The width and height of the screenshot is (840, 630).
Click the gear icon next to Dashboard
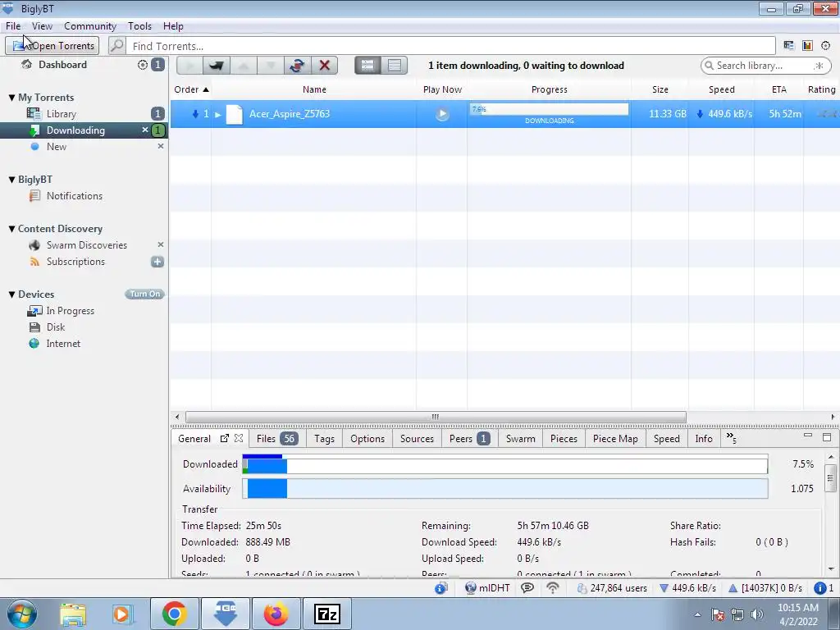tap(143, 65)
